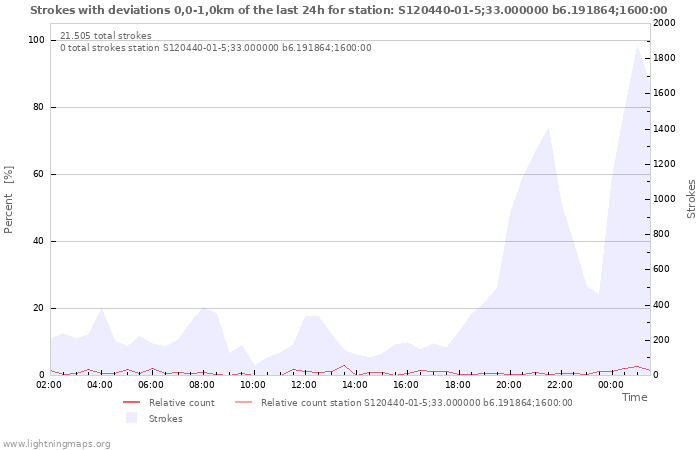The image size is (700, 450).
Task: Click the www.lightningmaps.org watermark text
Action: pyautogui.click(x=56, y=444)
